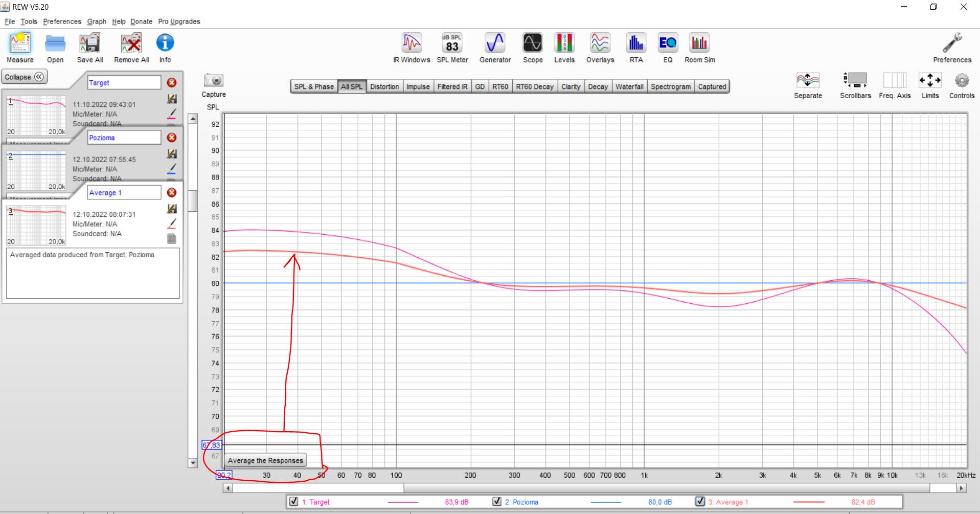Open the Preferences menu
Screen dimensions: 980x514
(x=62, y=21)
